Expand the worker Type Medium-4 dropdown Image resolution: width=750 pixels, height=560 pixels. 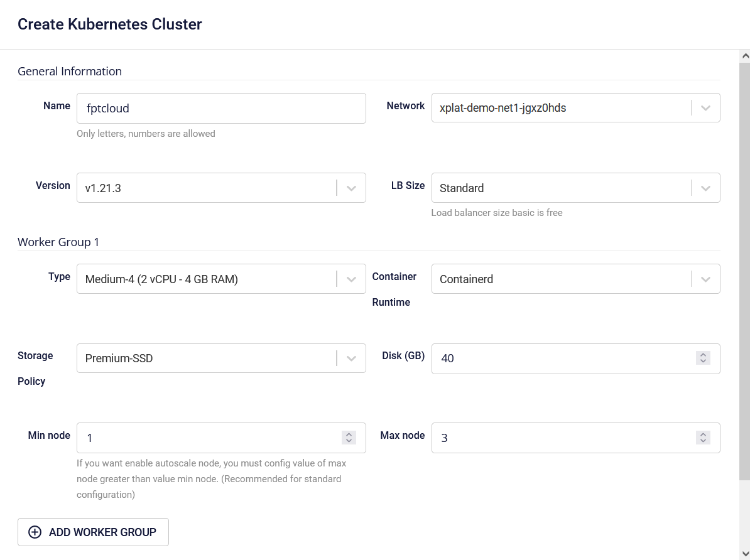pyautogui.click(x=351, y=279)
